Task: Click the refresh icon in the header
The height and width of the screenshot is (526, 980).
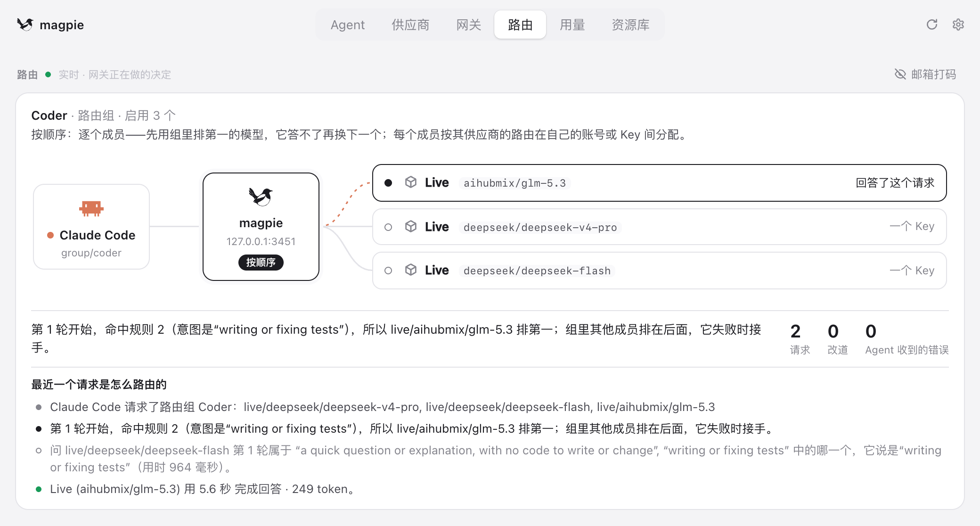Action: tap(932, 25)
